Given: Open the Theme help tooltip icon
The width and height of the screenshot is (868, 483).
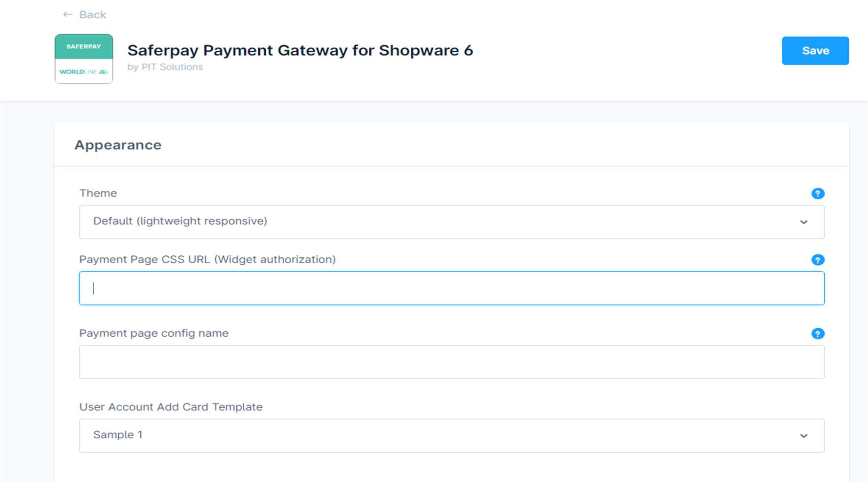Looking at the screenshot, I should click(818, 194).
